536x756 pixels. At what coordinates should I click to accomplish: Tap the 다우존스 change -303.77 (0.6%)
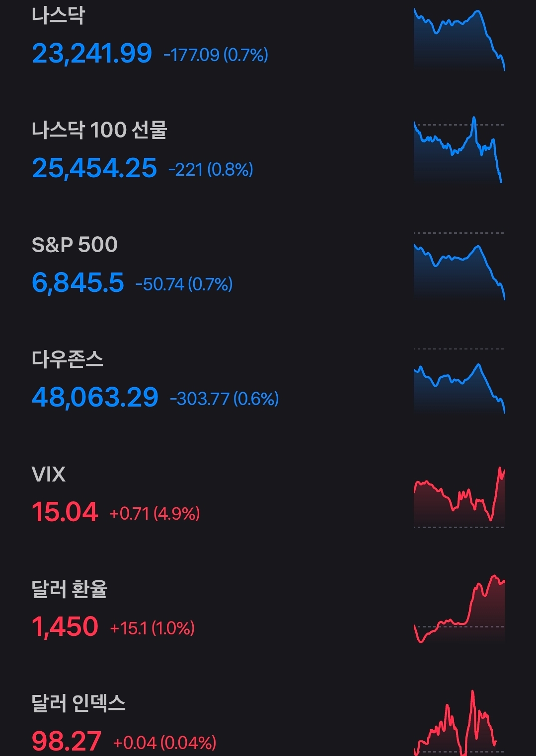click(x=224, y=399)
